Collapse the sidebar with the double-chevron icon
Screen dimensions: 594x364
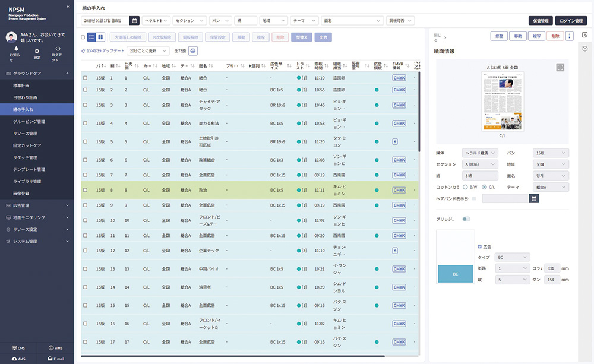[x=68, y=7]
